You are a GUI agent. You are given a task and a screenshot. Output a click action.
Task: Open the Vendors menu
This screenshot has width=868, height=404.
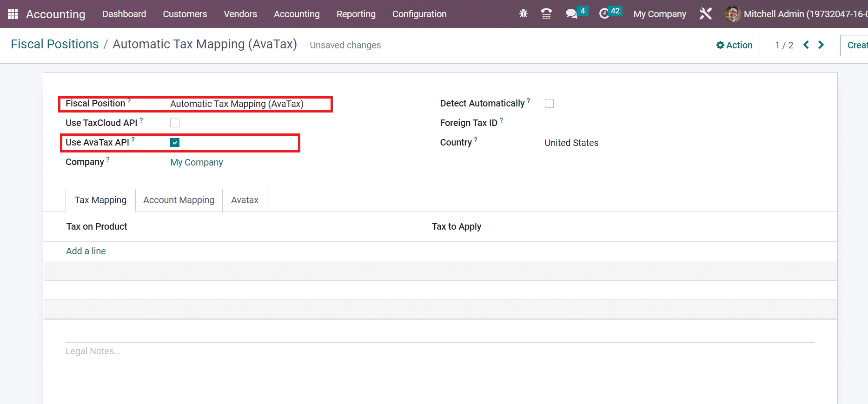[x=240, y=14]
